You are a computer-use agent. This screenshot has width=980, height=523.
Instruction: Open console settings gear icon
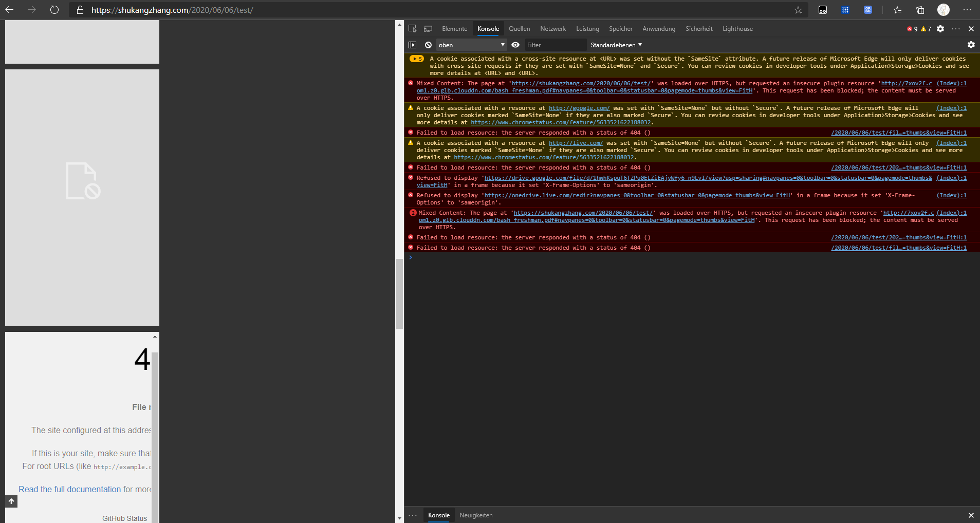pyautogui.click(x=971, y=45)
